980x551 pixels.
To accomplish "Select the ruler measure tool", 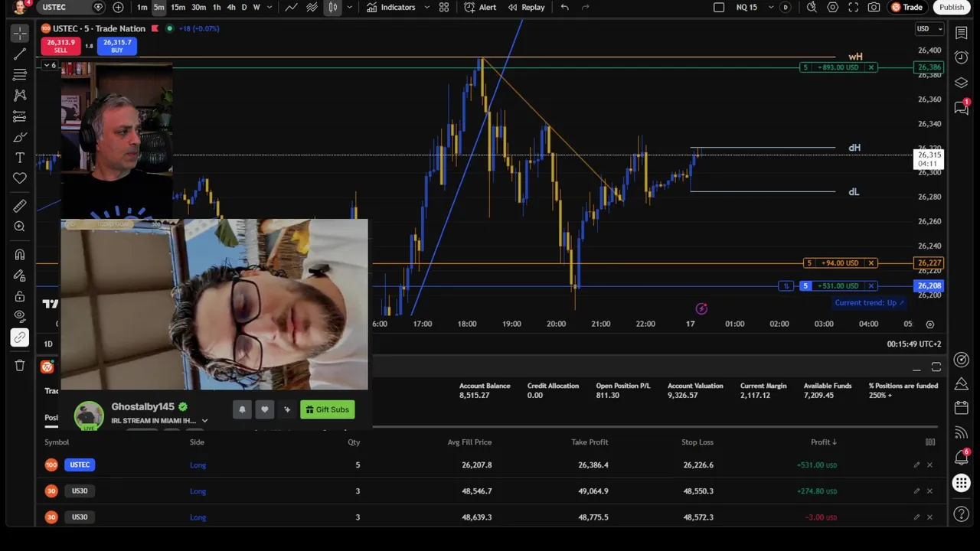I will tap(20, 206).
